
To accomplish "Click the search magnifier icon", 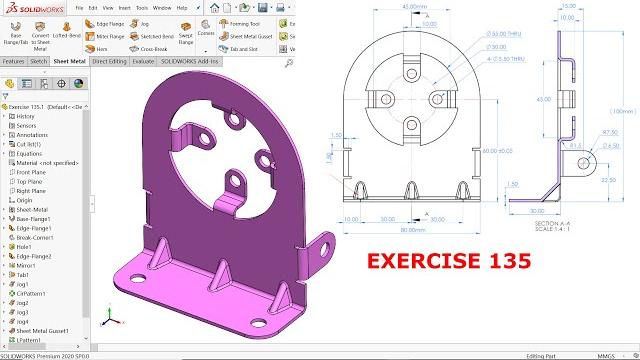I will tap(289, 62).
